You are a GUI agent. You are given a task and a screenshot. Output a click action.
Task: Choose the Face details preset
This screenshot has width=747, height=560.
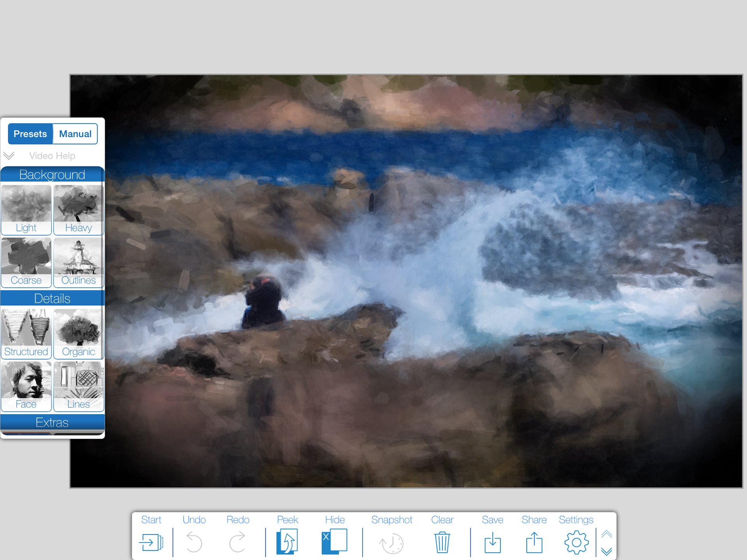coord(26,386)
